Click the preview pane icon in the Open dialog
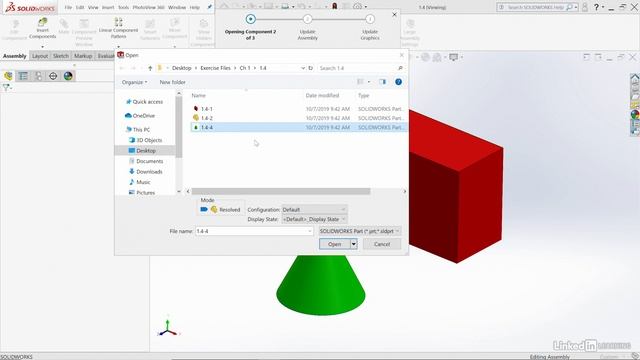The width and height of the screenshot is (640, 360). (382, 82)
